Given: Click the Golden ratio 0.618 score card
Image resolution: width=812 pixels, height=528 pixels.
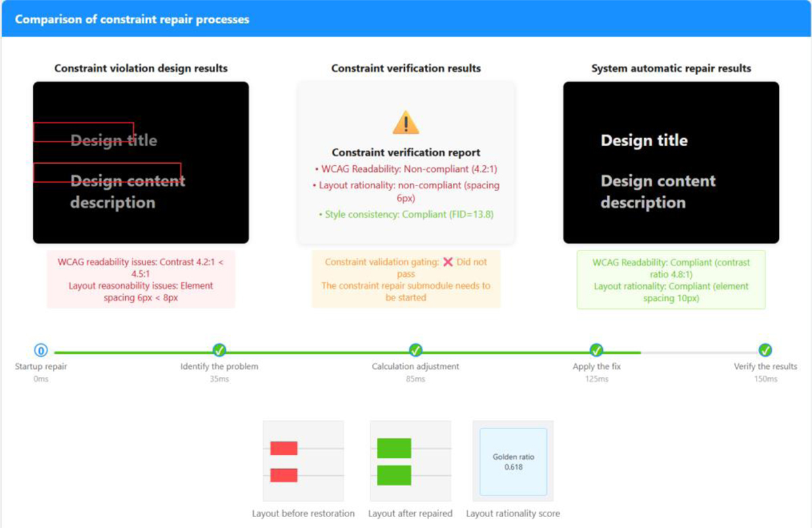Looking at the screenshot, I should (513, 462).
